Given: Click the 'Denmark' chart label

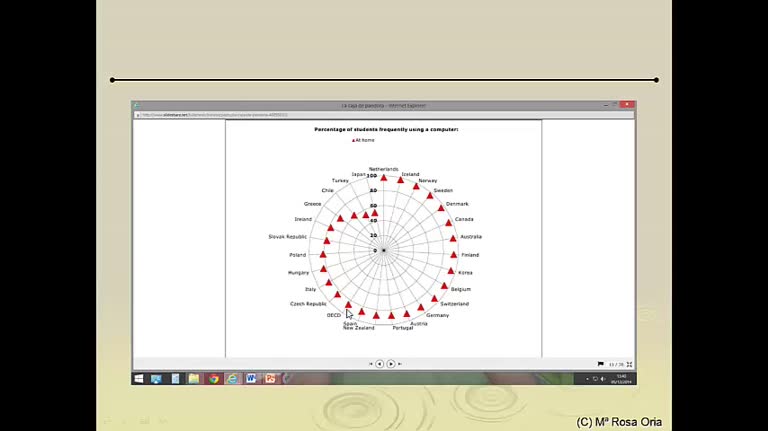Looking at the screenshot, I should (x=457, y=204).
